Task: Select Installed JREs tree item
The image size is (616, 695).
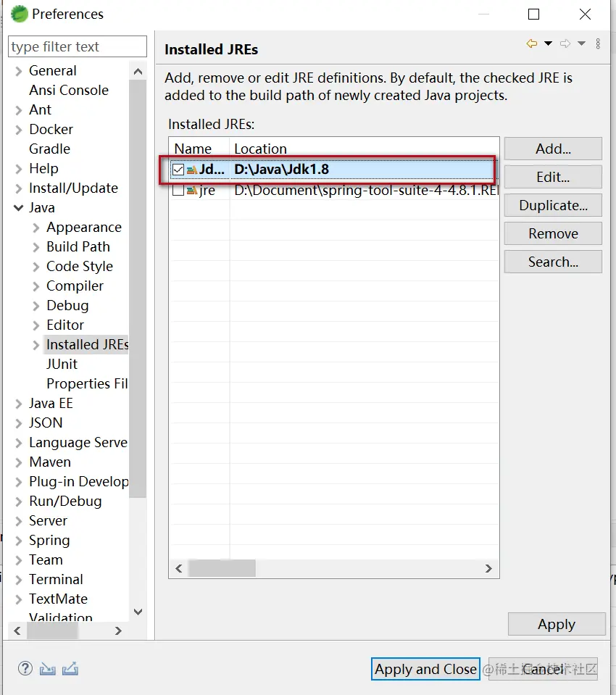Action: tap(87, 344)
